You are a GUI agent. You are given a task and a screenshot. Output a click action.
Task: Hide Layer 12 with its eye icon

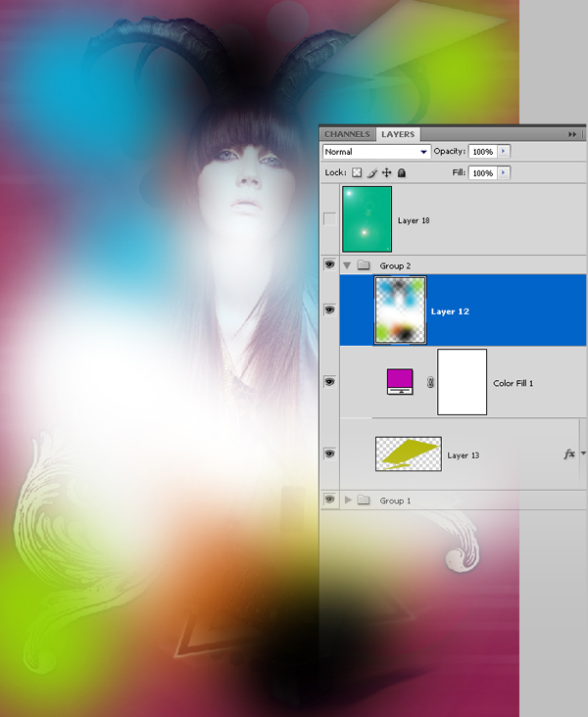click(329, 310)
